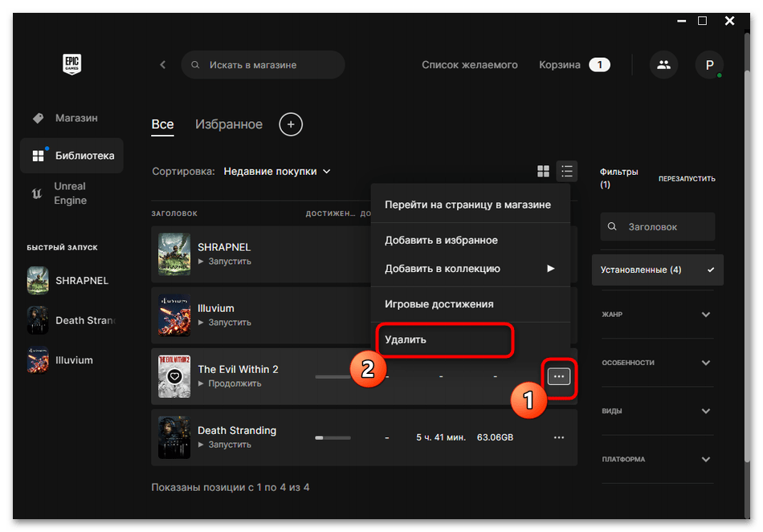This screenshot has height=532, width=763.
Task: Open the sort dropdown Недавние покупки
Action: [x=277, y=171]
